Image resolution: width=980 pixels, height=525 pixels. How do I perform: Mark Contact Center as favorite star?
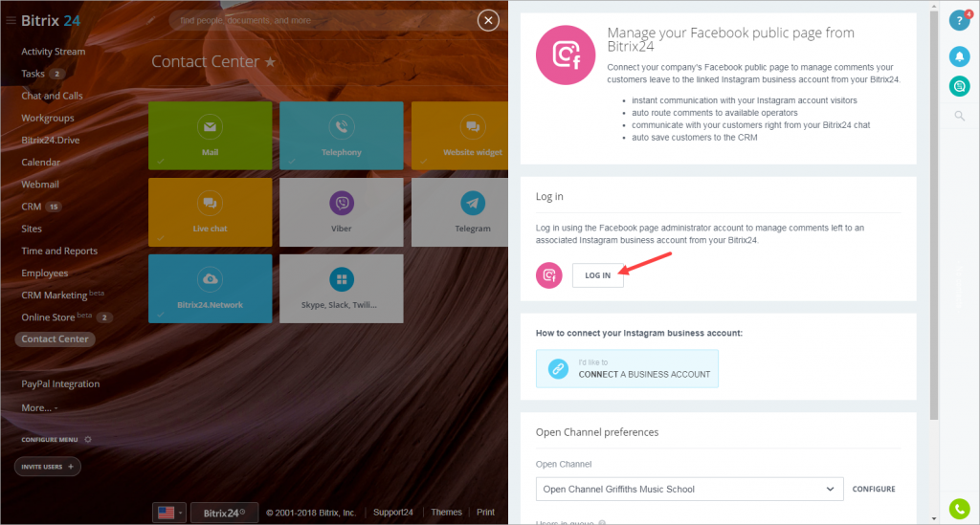pos(270,62)
